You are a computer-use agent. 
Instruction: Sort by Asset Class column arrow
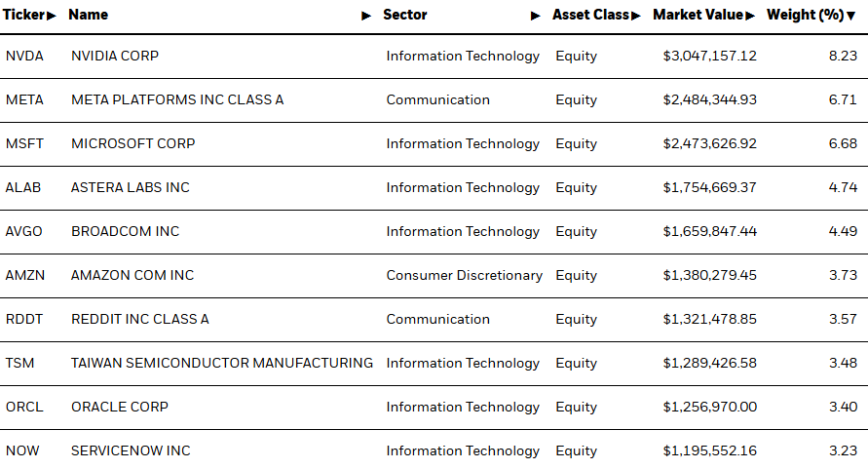click(x=635, y=16)
